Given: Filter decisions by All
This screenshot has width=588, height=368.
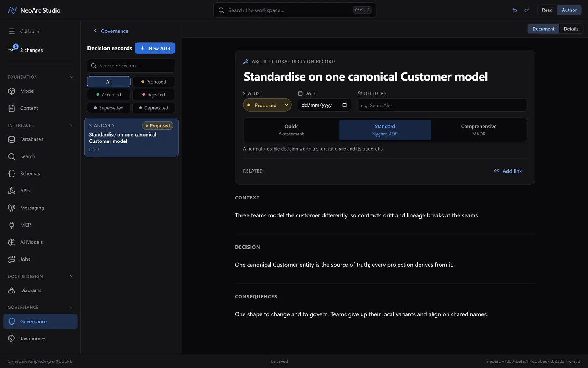Looking at the screenshot, I should tap(109, 82).
